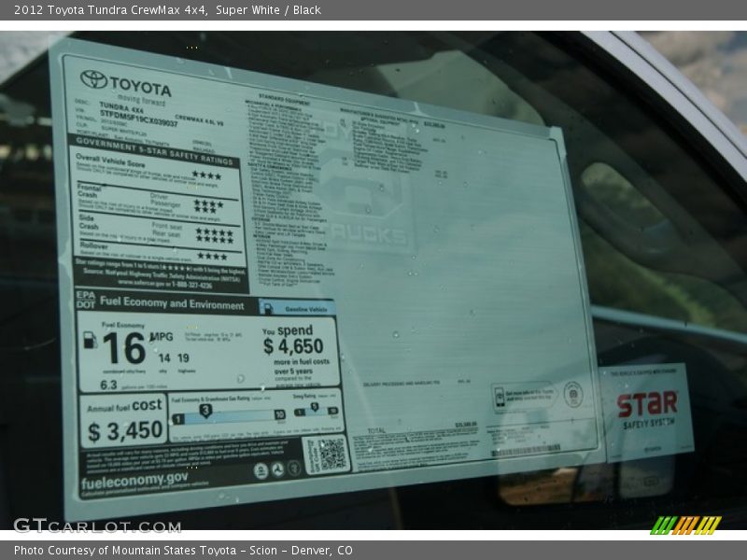
Task: Click the '6.3' gallons per 100 miles value
Action: pos(108,385)
